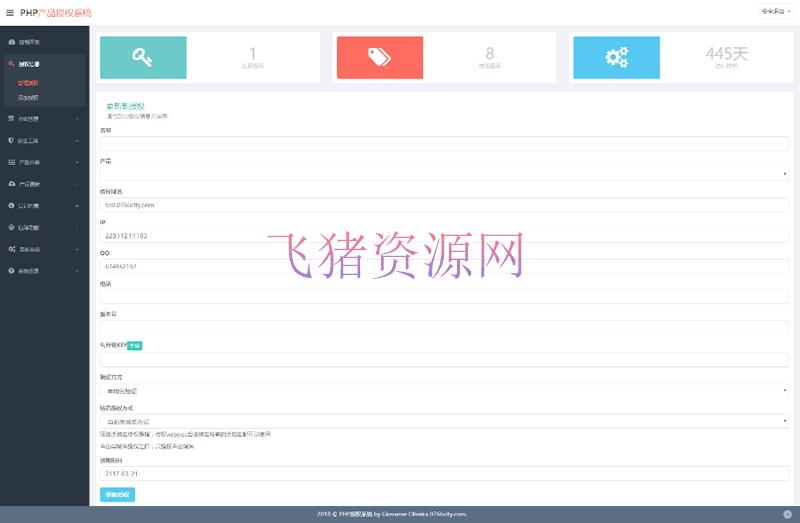Click the teal key icon card
Screen dimensions: 800x523
(143, 57)
